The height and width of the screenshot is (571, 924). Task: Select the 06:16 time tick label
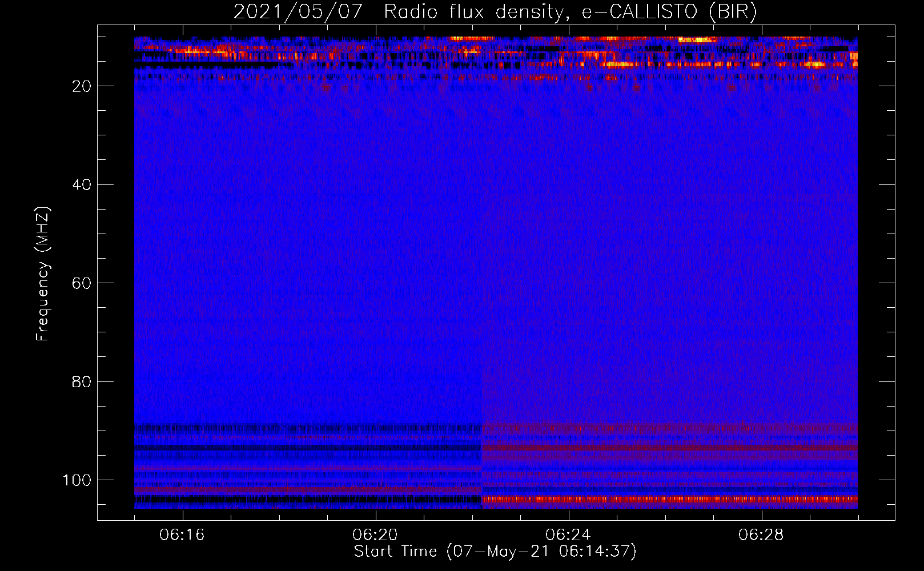(183, 535)
